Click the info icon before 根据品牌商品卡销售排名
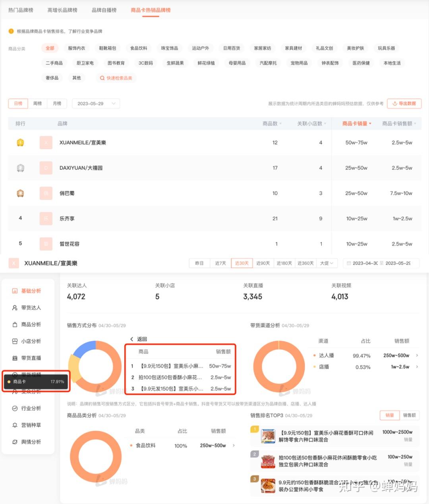The image size is (429, 504). (x=11, y=31)
